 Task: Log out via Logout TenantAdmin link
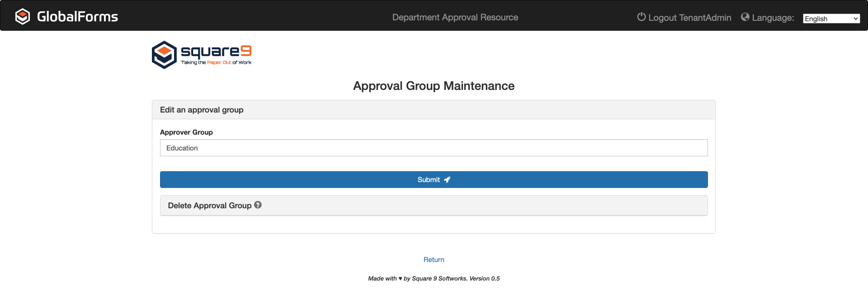[689, 18]
